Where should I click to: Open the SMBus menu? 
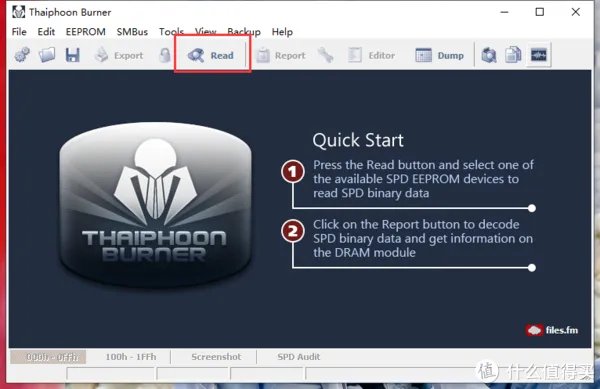(x=132, y=32)
